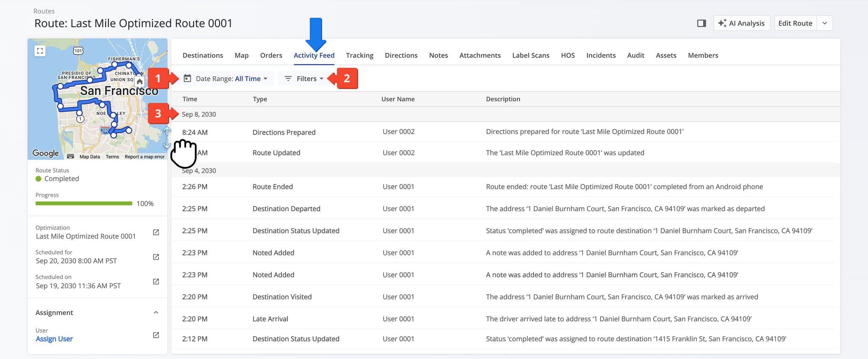
Task: Click the home marker on the map
Action: [x=139, y=81]
